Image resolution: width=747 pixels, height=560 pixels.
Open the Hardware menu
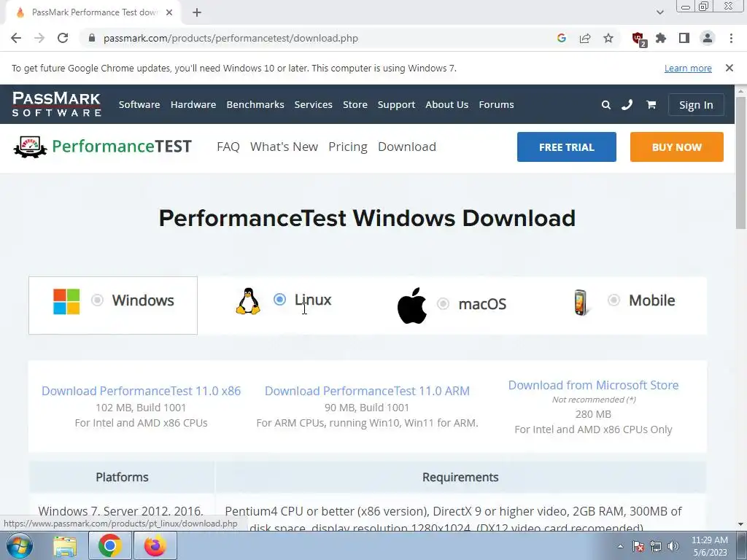[193, 104]
